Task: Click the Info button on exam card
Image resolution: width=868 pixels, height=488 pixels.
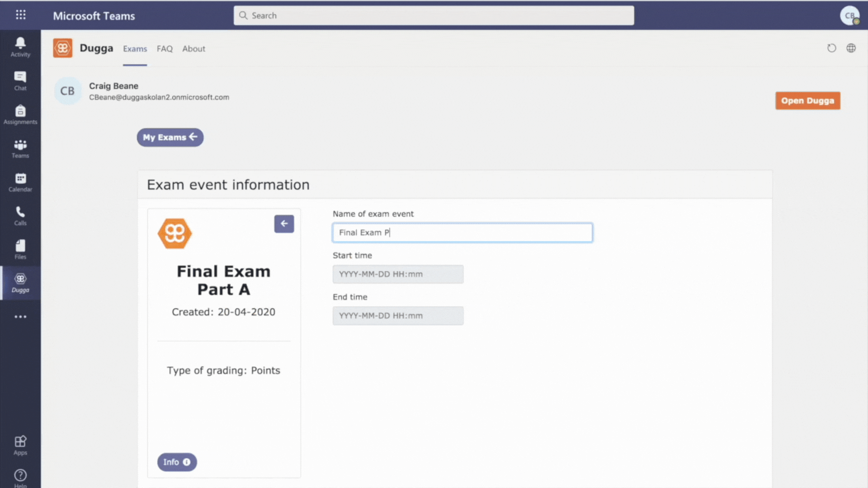Action: [x=177, y=462]
